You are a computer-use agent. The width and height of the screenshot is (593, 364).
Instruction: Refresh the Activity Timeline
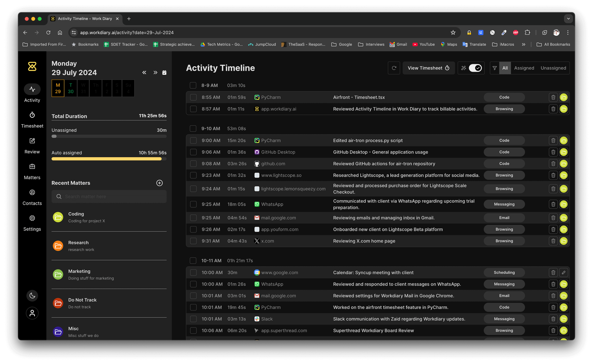394,68
